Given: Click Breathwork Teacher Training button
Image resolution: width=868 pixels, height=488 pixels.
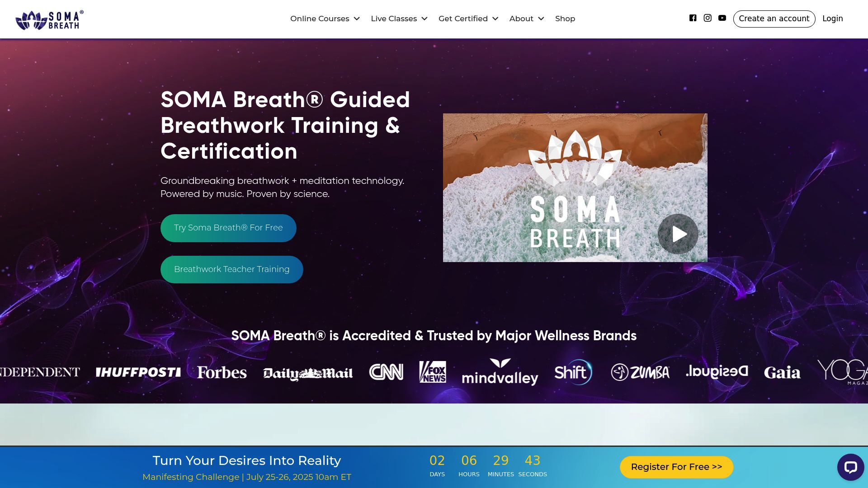Looking at the screenshot, I should [x=231, y=269].
